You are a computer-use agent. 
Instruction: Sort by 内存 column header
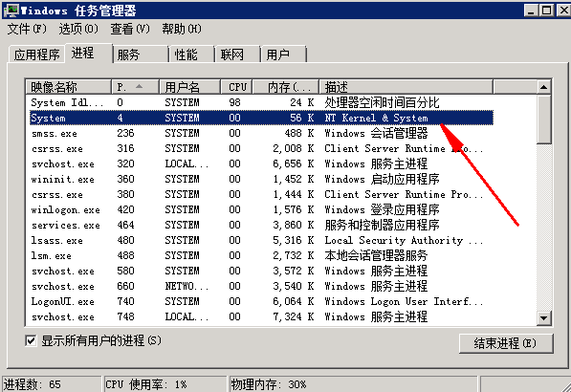click(x=286, y=87)
